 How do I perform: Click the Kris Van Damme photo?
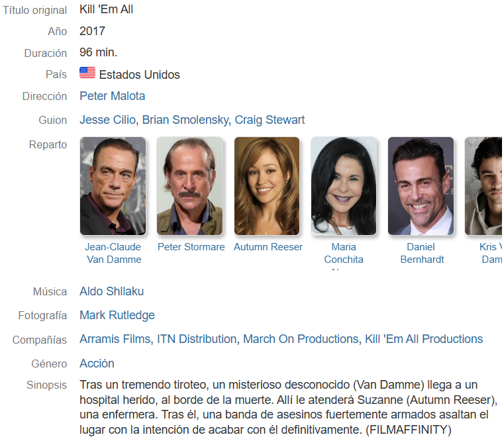point(483,186)
